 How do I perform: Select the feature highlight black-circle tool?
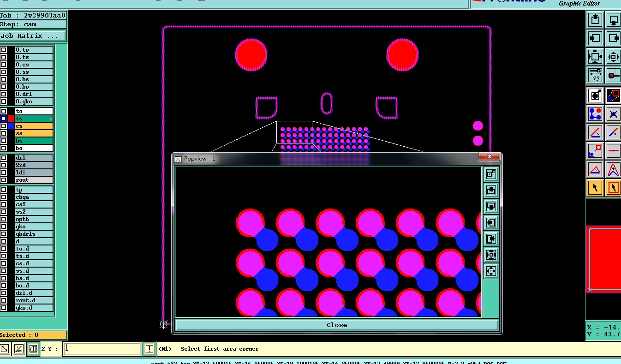[x=595, y=95]
